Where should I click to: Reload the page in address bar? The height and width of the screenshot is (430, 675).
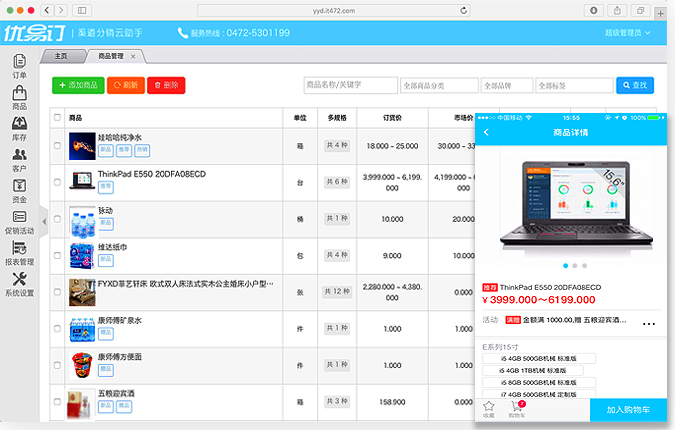coord(463,10)
